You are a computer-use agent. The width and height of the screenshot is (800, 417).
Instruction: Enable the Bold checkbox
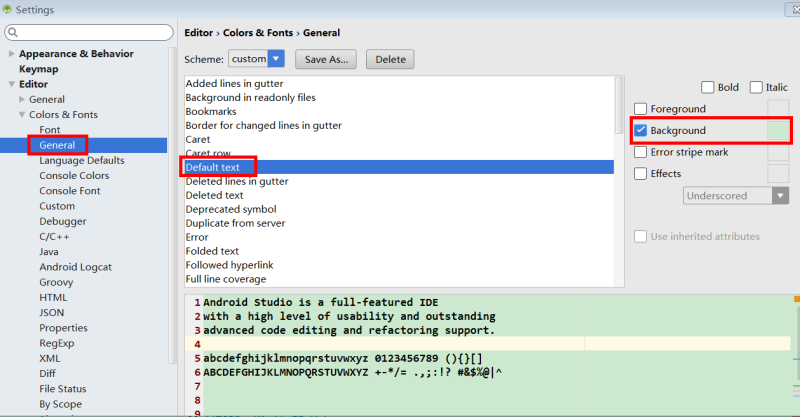point(708,87)
